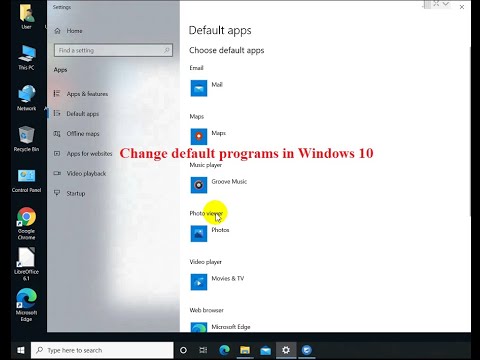Click the Apps & features sidebar icon
480x360 pixels.
[x=57, y=94]
